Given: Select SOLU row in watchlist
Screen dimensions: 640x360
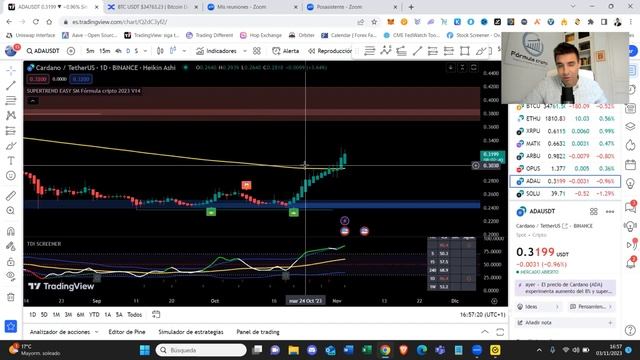Looking at the screenshot, I should 565,193.
